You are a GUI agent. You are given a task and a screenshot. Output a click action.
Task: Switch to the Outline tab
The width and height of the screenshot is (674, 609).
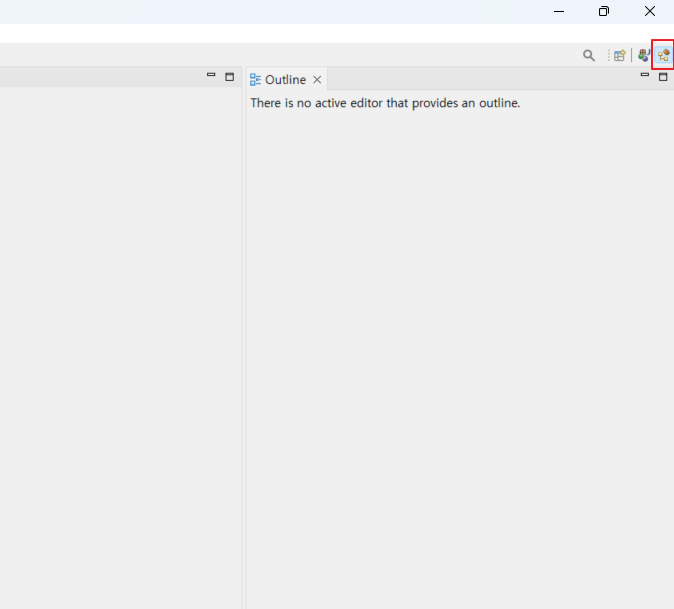click(x=285, y=80)
